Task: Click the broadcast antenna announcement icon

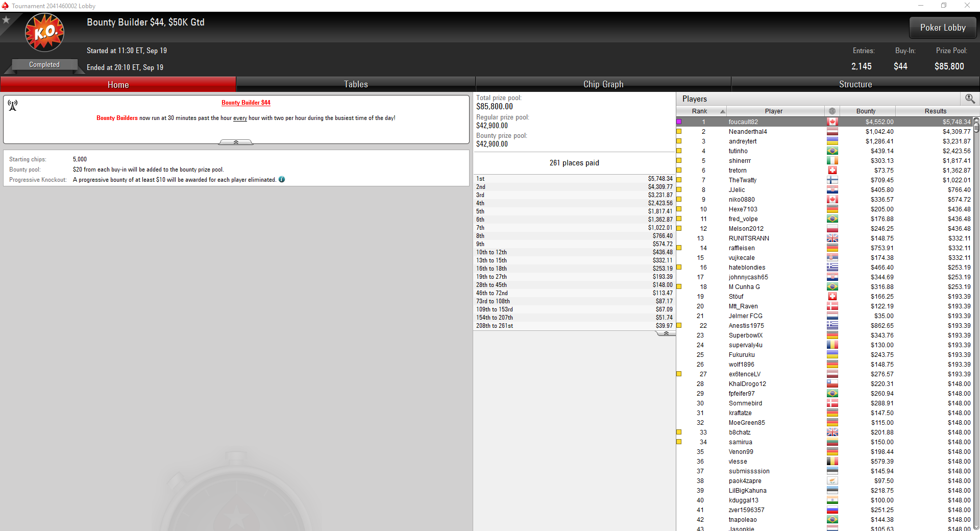Action: tap(13, 105)
